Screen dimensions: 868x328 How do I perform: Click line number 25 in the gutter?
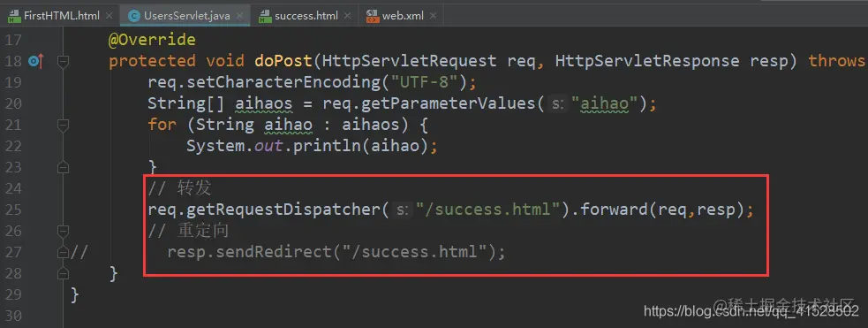tap(14, 210)
